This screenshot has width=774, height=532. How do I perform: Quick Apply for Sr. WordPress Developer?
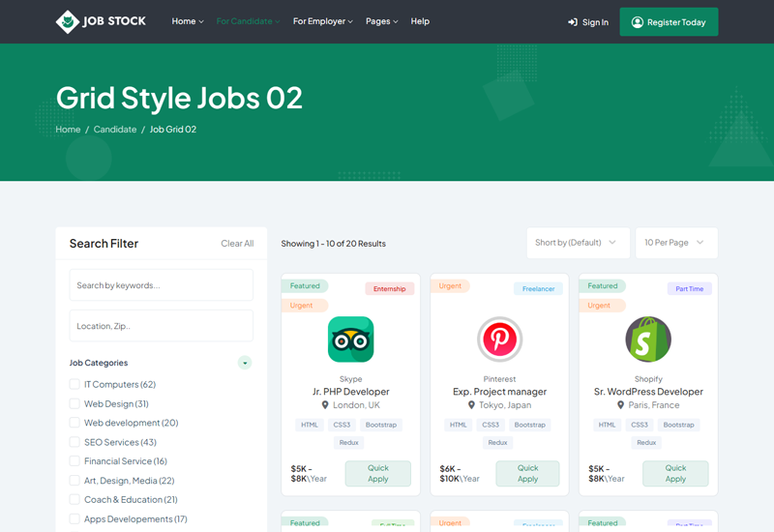click(x=675, y=473)
